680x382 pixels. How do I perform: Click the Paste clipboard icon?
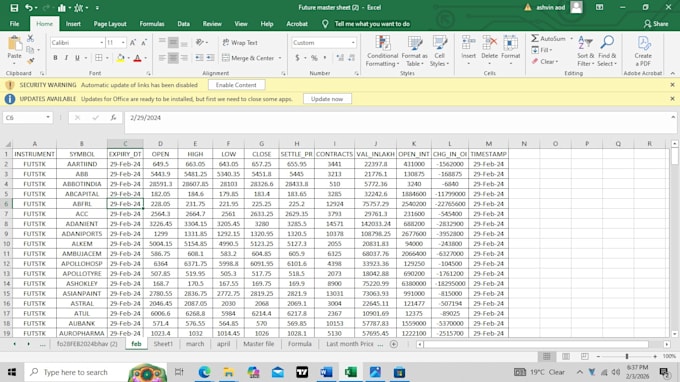coord(14,44)
